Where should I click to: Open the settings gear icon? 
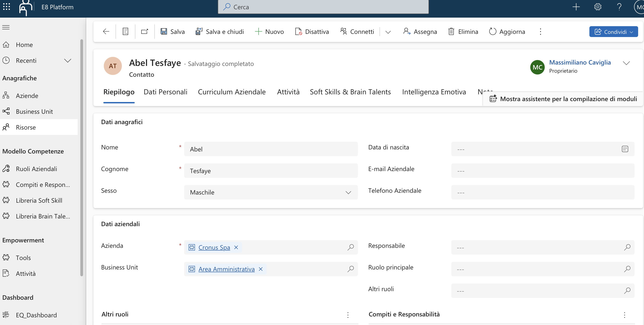click(598, 7)
